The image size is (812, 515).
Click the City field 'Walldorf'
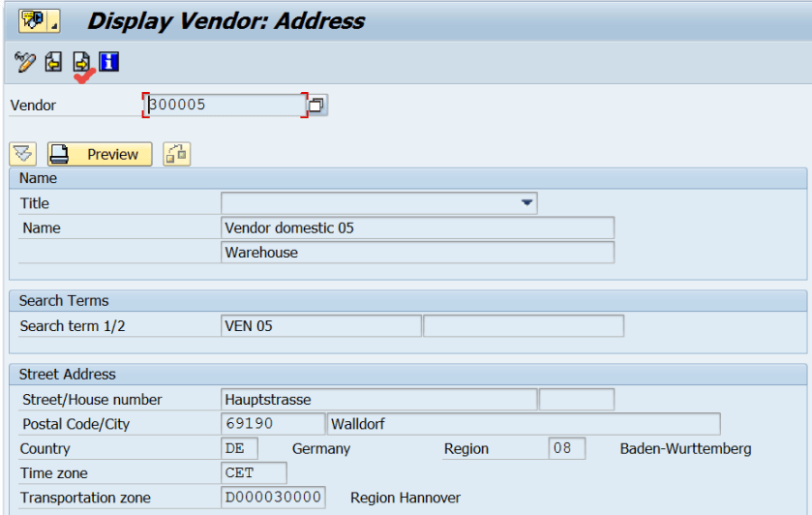click(524, 424)
